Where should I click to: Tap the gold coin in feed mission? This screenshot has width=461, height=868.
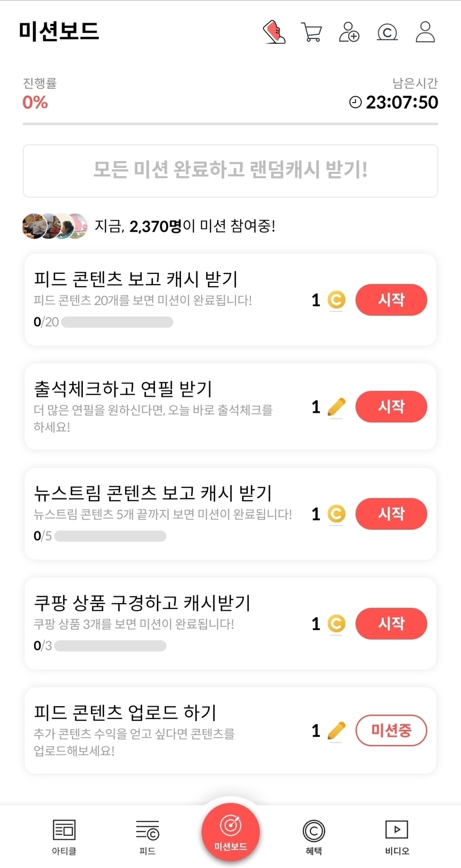pos(335,301)
